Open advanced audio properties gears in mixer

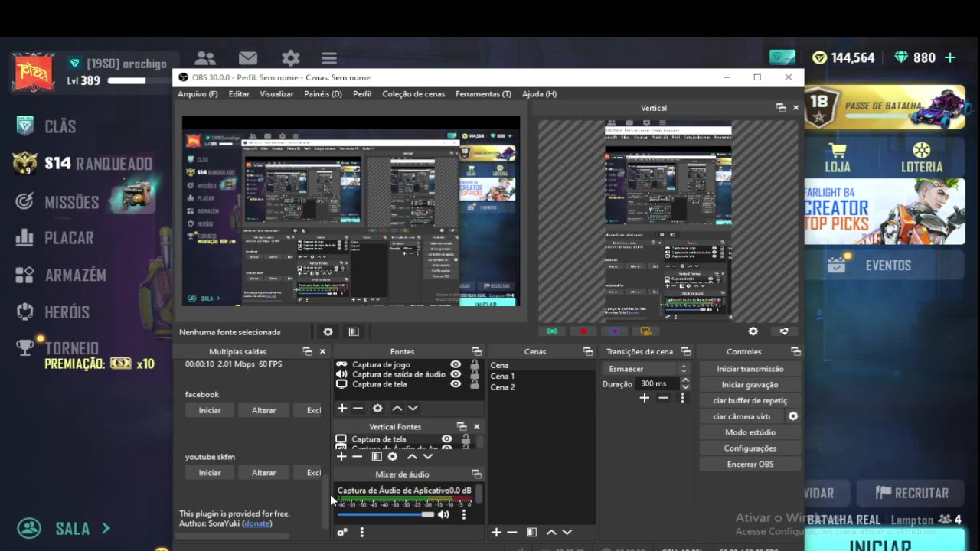tap(342, 532)
